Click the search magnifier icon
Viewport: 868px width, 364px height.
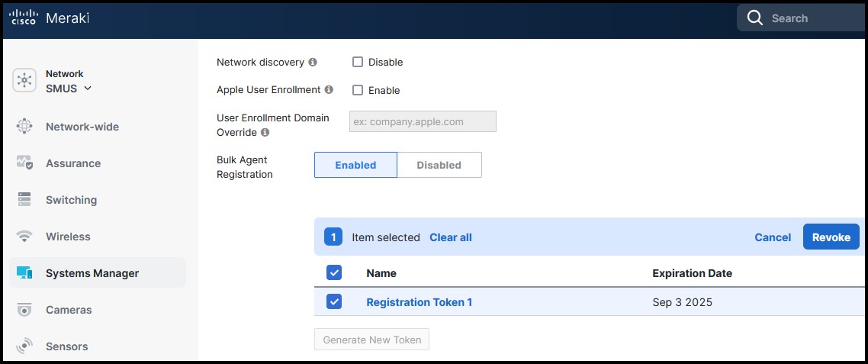coord(755,18)
